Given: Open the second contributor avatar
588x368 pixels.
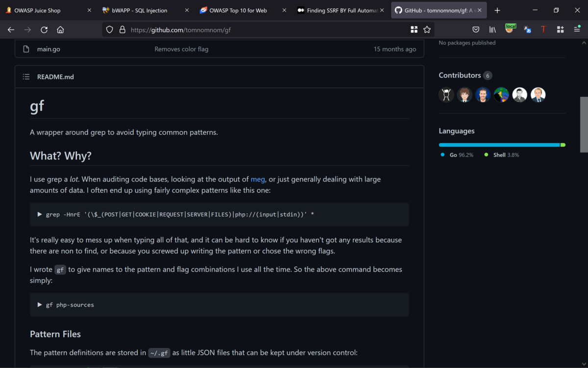Looking at the screenshot, I should click(465, 95).
